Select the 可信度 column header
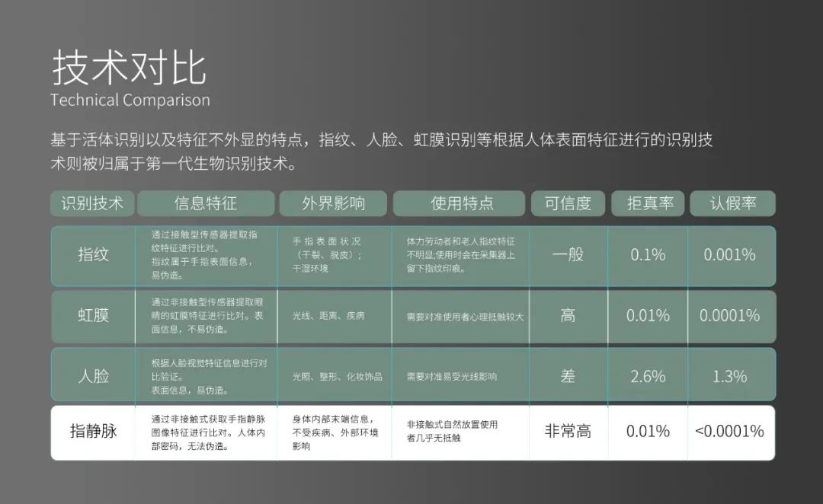Image resolution: width=823 pixels, height=504 pixels. pyautogui.click(x=568, y=203)
